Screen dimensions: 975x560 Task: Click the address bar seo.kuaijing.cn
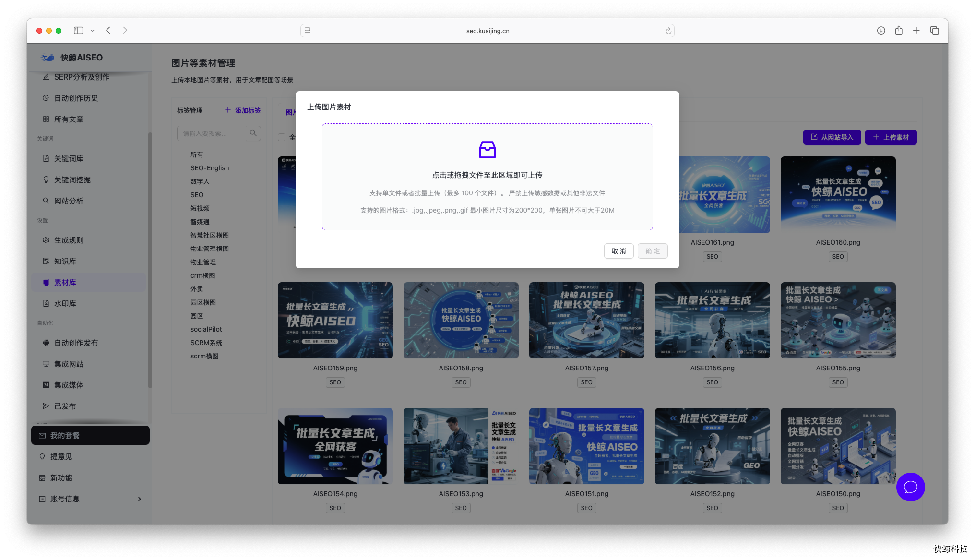click(487, 31)
